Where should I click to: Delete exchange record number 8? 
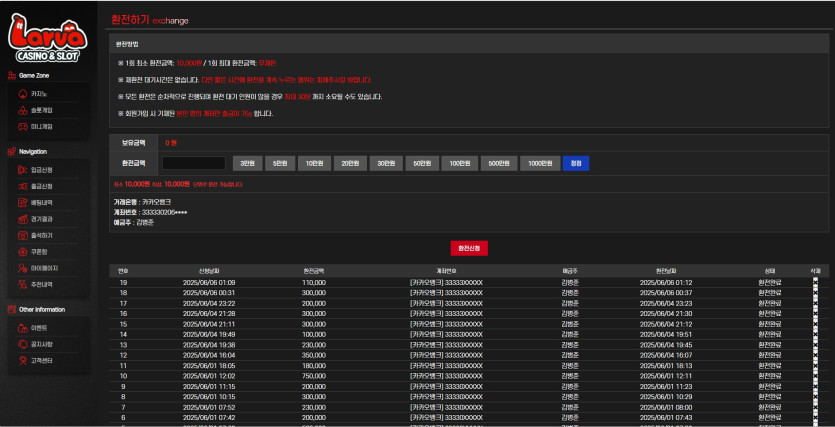(x=815, y=397)
